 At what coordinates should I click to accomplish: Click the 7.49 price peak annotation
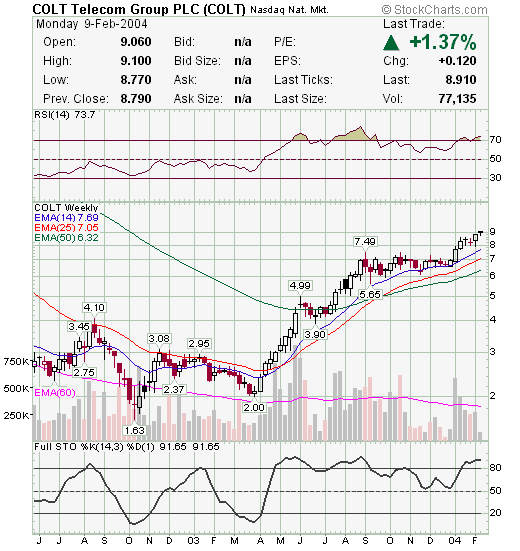tap(365, 242)
